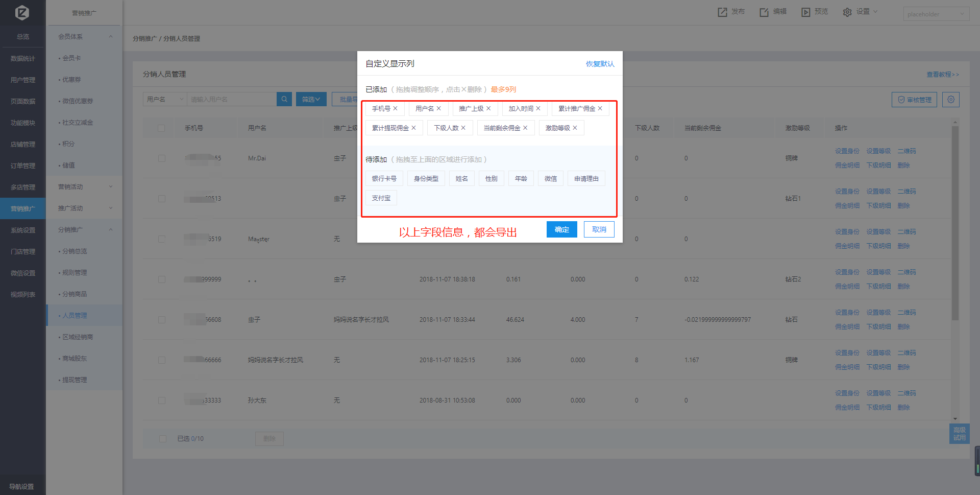Viewport: 980px width, 495px height.
Task: Check the row for user Mr.Dai
Action: tap(162, 158)
